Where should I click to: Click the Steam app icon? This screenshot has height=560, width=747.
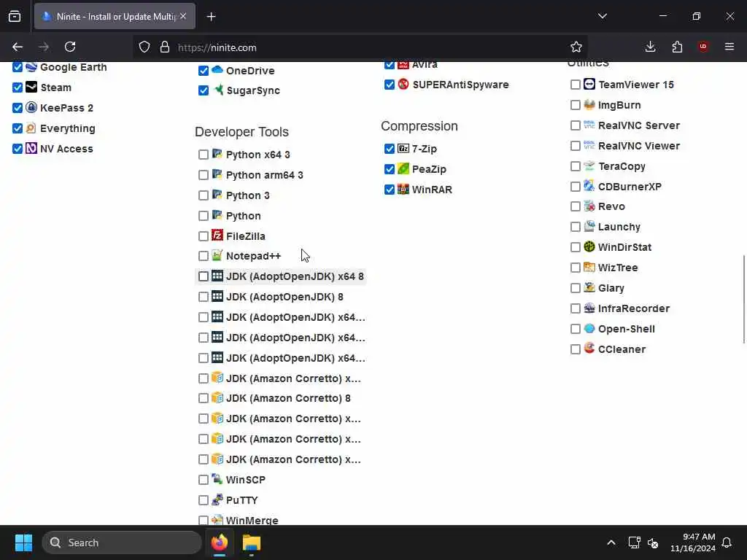coord(31,87)
